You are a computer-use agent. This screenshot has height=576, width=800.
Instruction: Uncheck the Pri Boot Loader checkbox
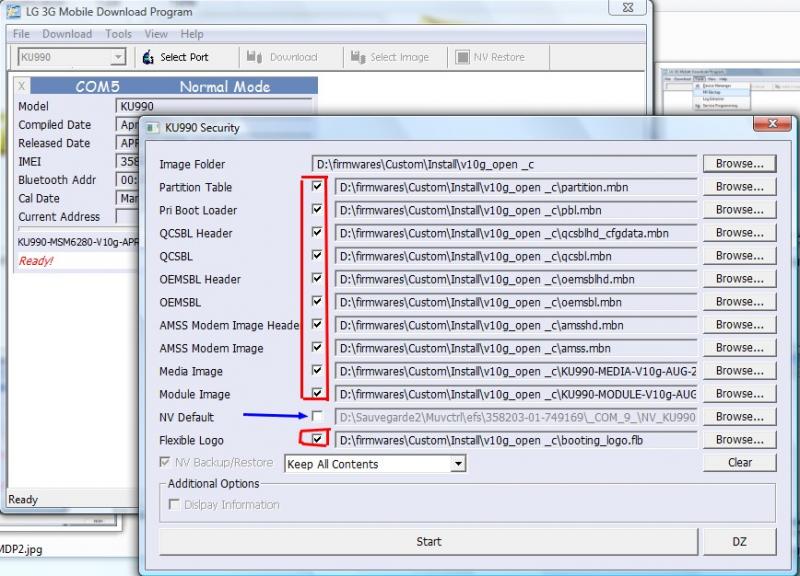pos(317,209)
